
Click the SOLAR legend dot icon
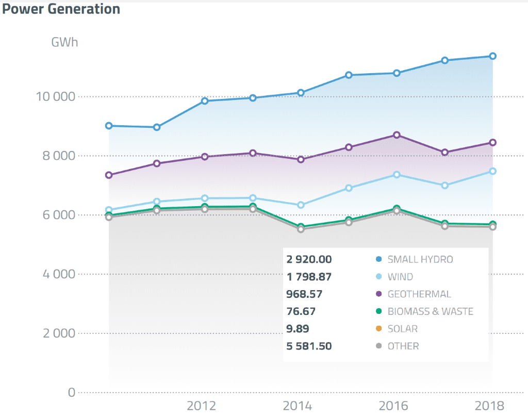coord(379,328)
